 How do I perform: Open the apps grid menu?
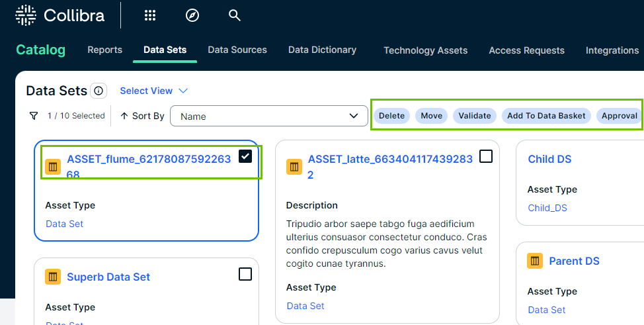(x=150, y=15)
